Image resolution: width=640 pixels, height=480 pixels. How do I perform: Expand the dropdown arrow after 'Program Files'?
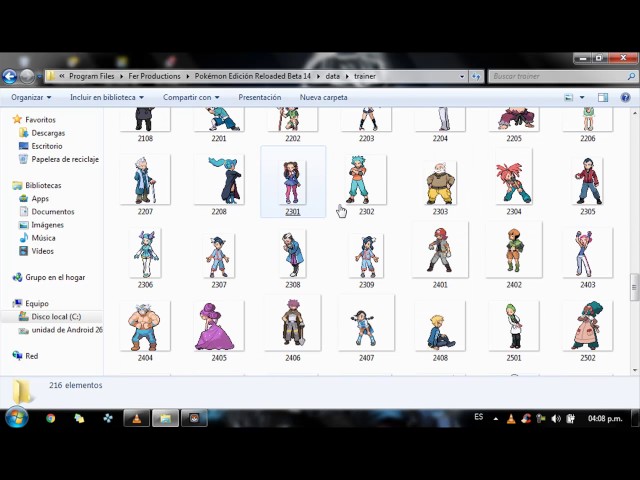click(121, 76)
